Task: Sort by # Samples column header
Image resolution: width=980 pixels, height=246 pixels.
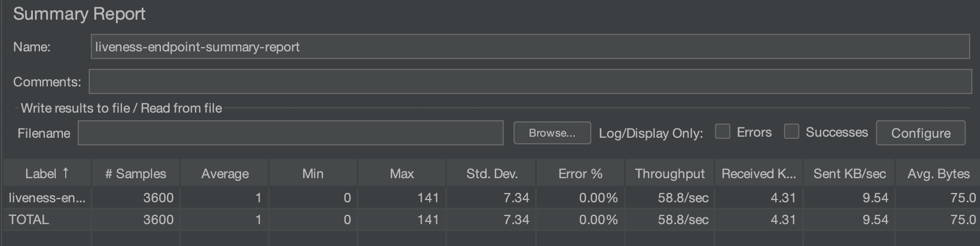Action: 136,174
